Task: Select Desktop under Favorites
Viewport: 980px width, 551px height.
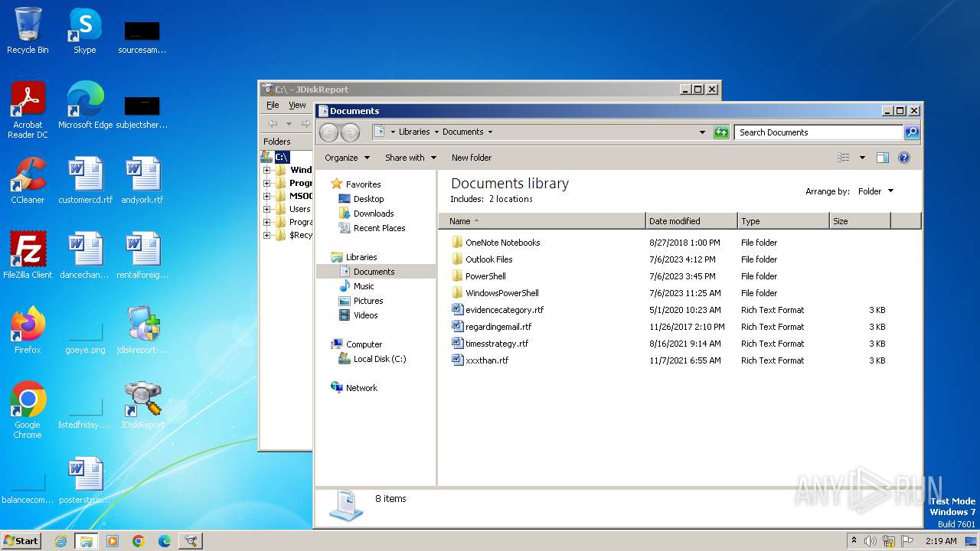Action: (368, 199)
